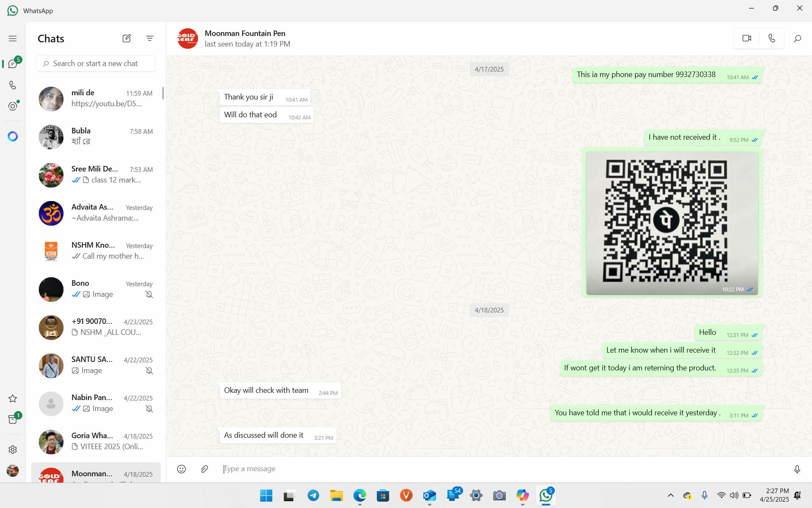Select the 'Let me know when i will receive it' message
812x508 pixels.
(682, 350)
